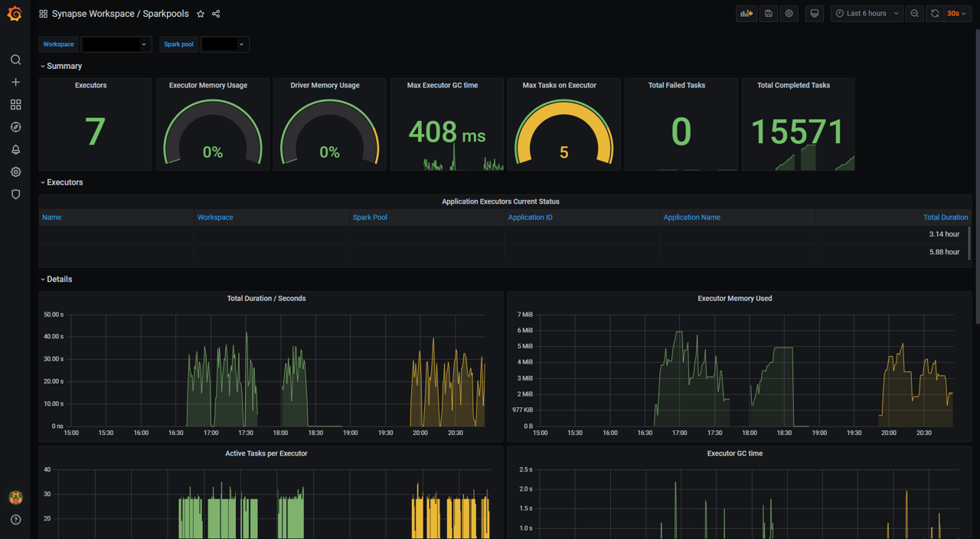Star this dashboard as favorite
Viewport: 980px width, 539px height.
pos(201,14)
